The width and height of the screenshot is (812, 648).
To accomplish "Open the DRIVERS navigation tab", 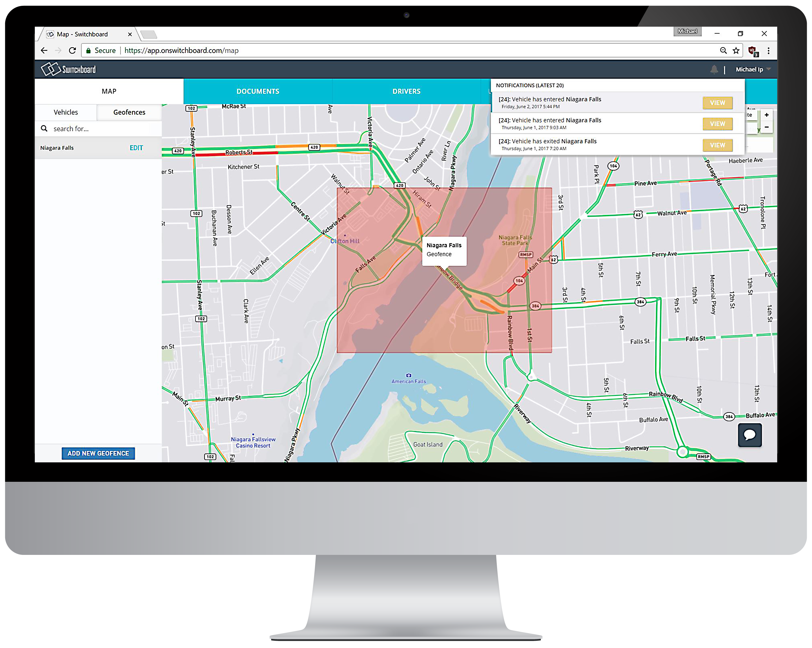I will point(406,91).
